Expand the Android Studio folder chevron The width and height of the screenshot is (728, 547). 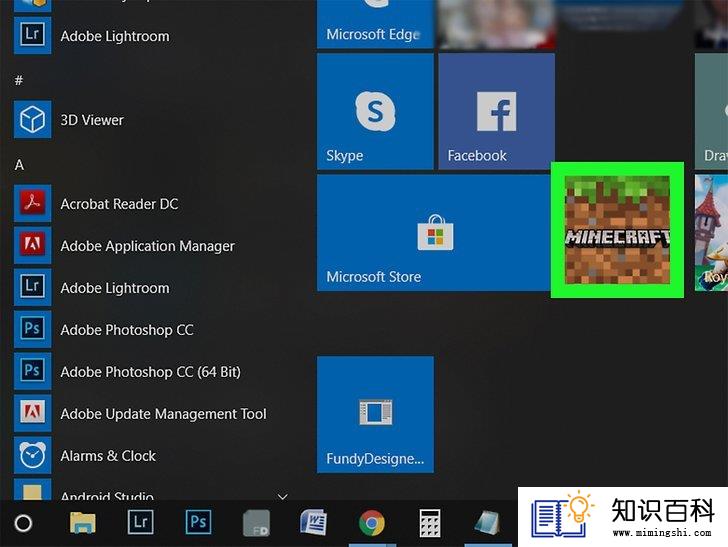tap(282, 496)
